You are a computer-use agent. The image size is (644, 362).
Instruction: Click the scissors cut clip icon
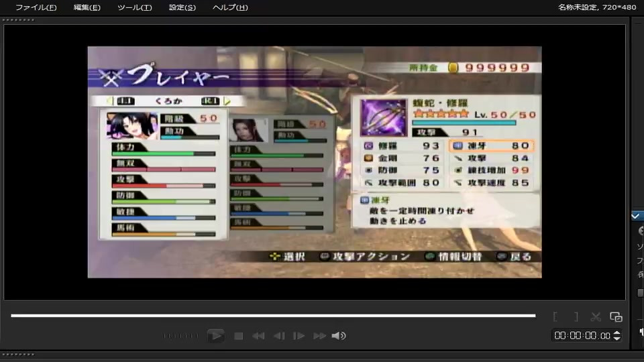(596, 316)
